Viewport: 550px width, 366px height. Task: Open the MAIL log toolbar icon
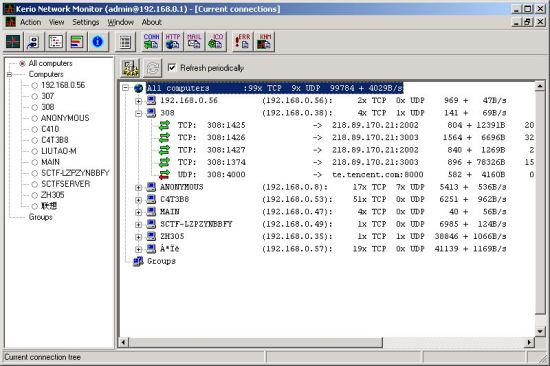tap(194, 42)
